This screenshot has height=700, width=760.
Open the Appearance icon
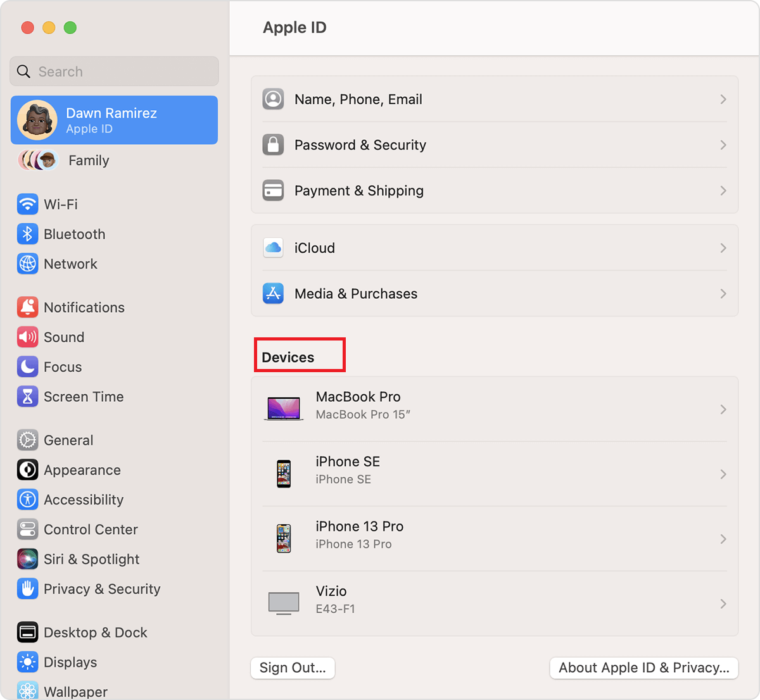click(x=27, y=470)
